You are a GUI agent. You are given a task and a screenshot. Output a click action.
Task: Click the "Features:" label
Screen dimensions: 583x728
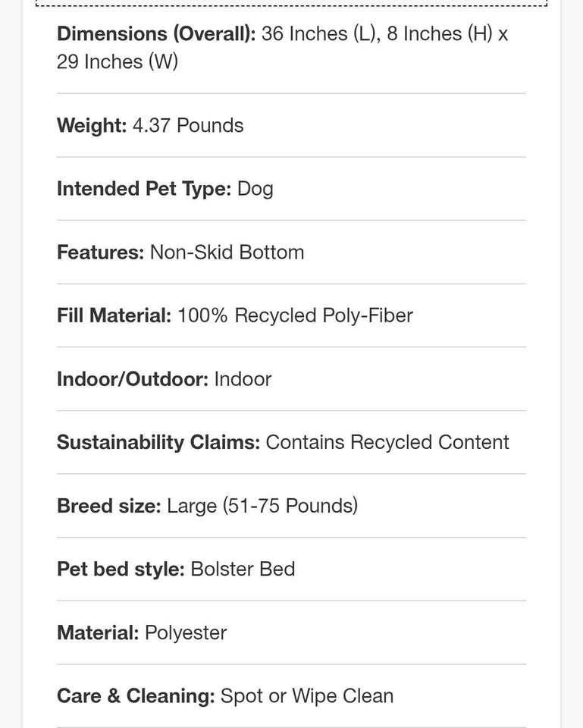coord(100,253)
